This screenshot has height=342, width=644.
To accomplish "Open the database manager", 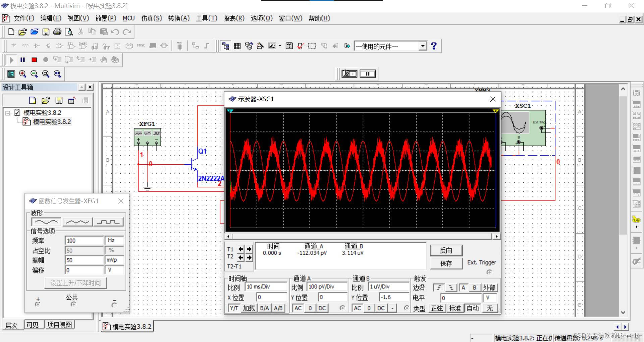I will 249,46.
